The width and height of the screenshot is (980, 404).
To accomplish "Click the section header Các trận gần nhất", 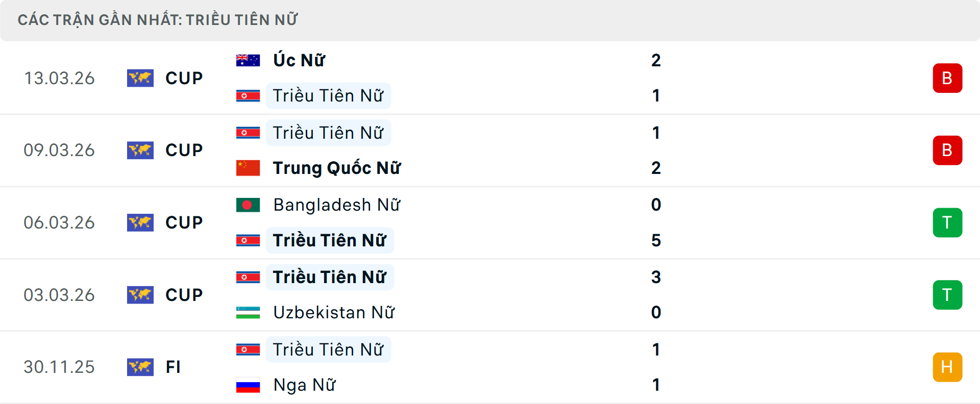I will coord(158,20).
